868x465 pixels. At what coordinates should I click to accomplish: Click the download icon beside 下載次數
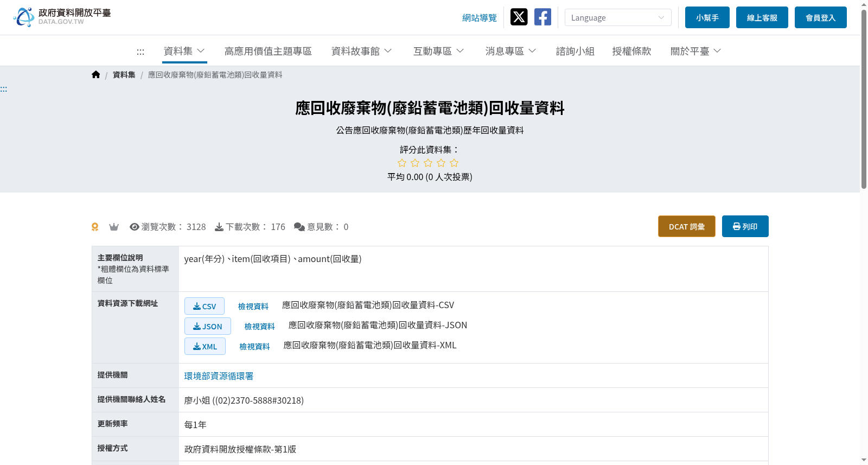[x=219, y=227]
